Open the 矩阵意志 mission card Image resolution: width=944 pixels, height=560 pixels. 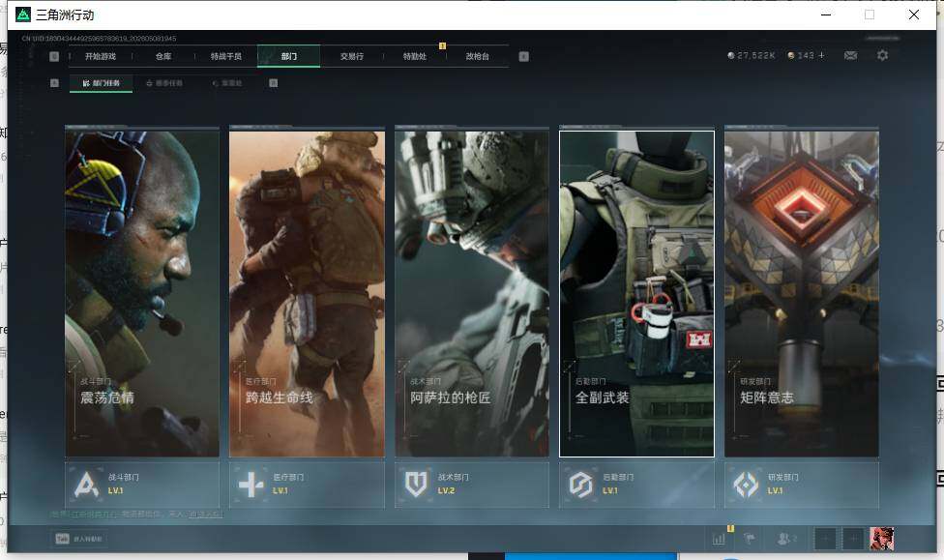[x=802, y=293]
